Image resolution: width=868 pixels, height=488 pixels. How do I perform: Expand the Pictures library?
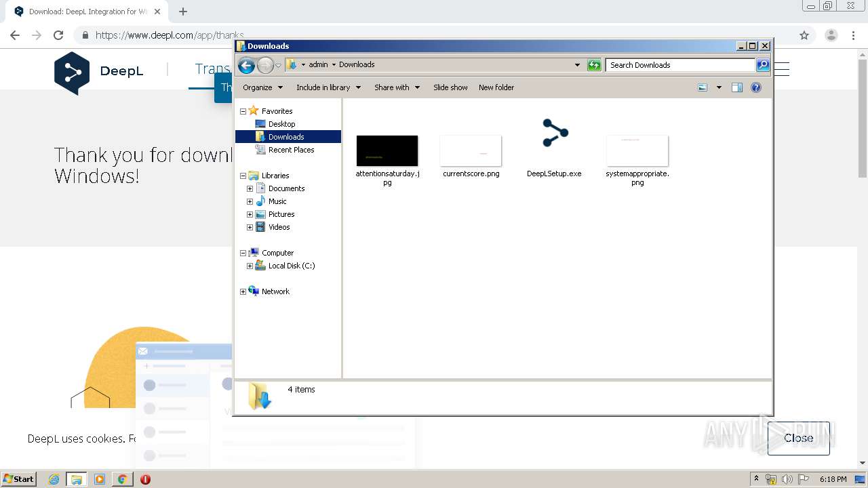click(x=250, y=214)
